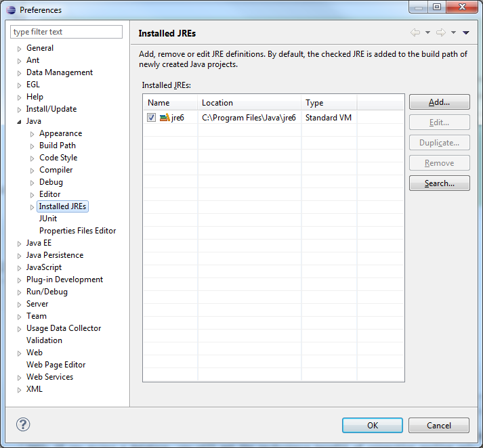Expand the Java Persistence node
The width and height of the screenshot is (483, 448).
19,256
